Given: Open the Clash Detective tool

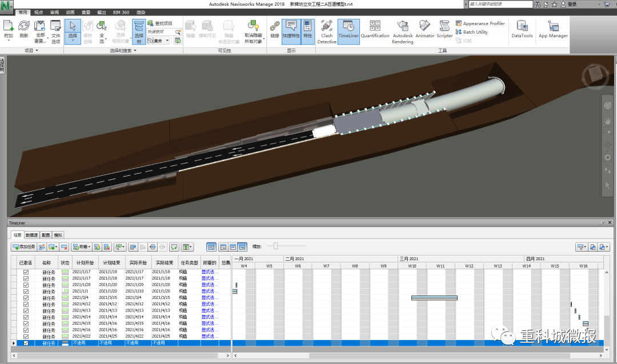Looking at the screenshot, I should tap(327, 32).
